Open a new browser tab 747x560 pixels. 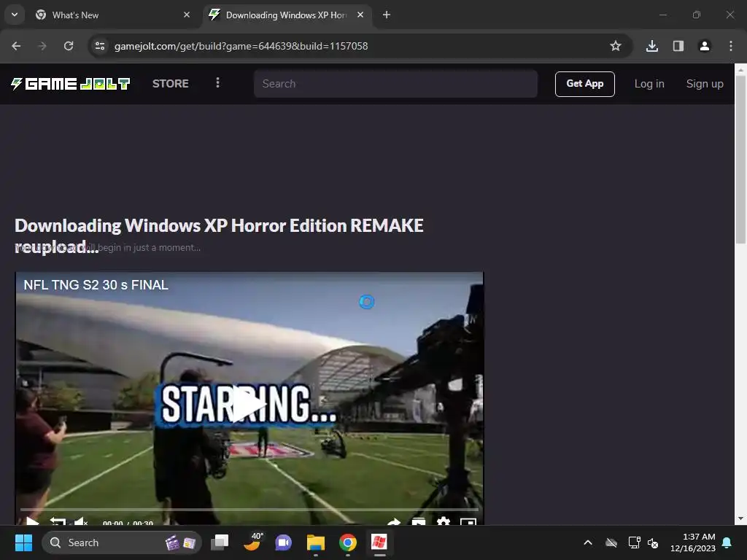[x=387, y=15]
